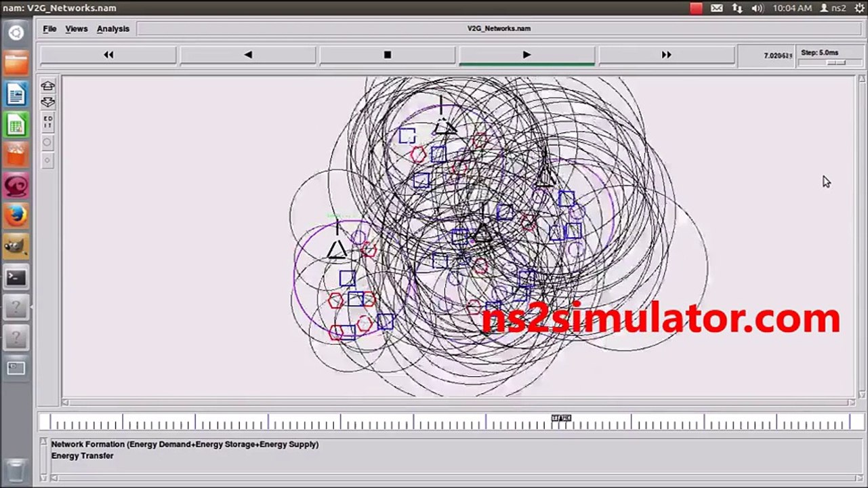The height and width of the screenshot is (488, 868).
Task: Launch GIMP from the dock
Action: (16, 247)
